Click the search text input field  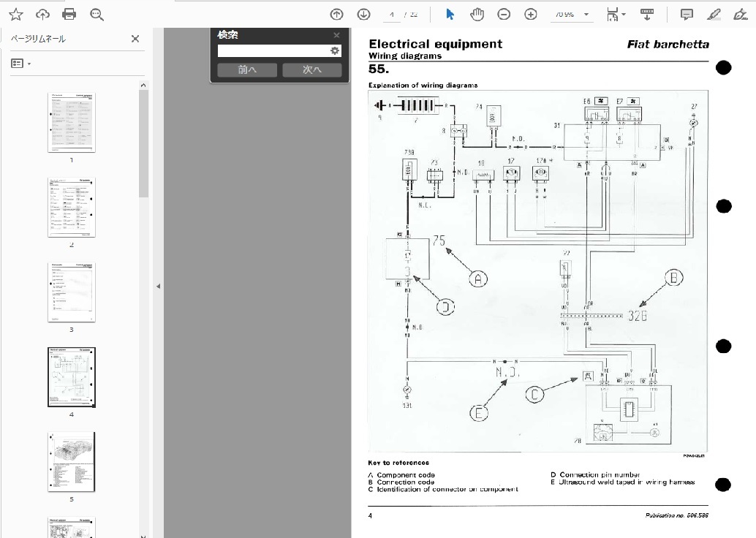pyautogui.click(x=273, y=50)
